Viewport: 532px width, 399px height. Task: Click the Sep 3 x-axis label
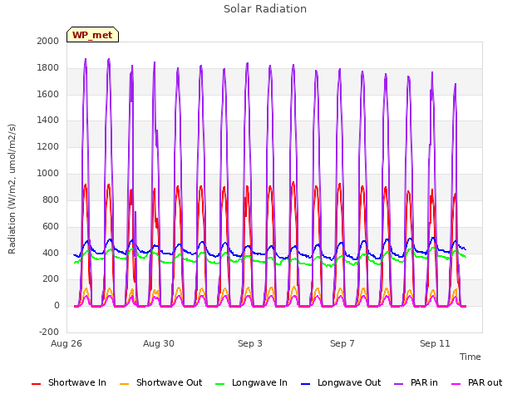(250, 343)
